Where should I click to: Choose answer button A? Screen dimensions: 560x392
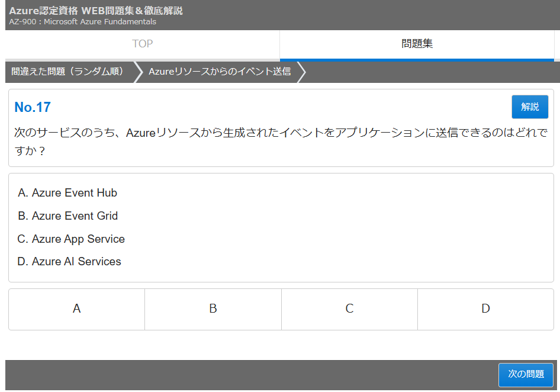tap(76, 309)
